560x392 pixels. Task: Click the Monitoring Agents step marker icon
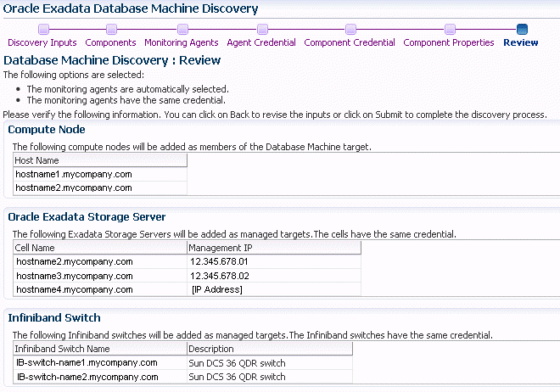coord(182,30)
